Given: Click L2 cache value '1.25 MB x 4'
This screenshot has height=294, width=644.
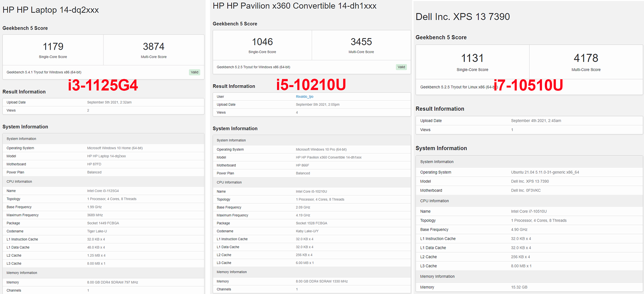Looking at the screenshot, I should pos(96,255).
